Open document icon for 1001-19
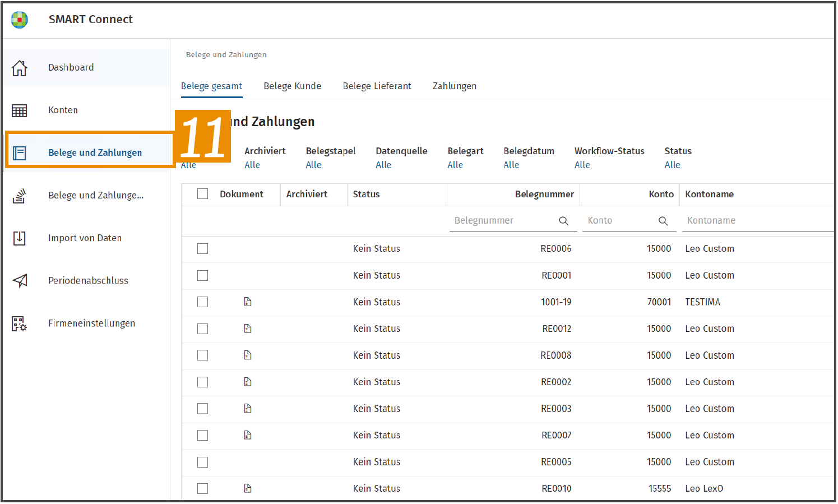The height and width of the screenshot is (504, 838). coord(248,302)
